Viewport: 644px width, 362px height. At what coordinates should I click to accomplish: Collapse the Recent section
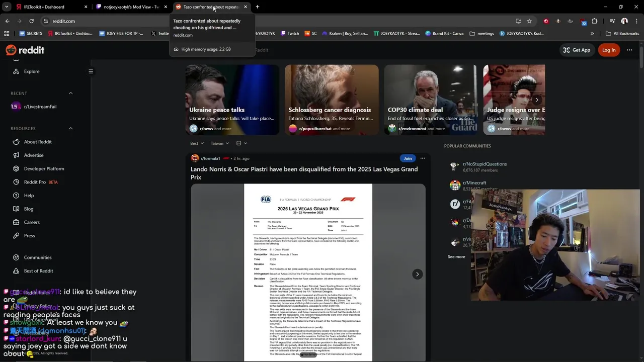pyautogui.click(x=70, y=93)
